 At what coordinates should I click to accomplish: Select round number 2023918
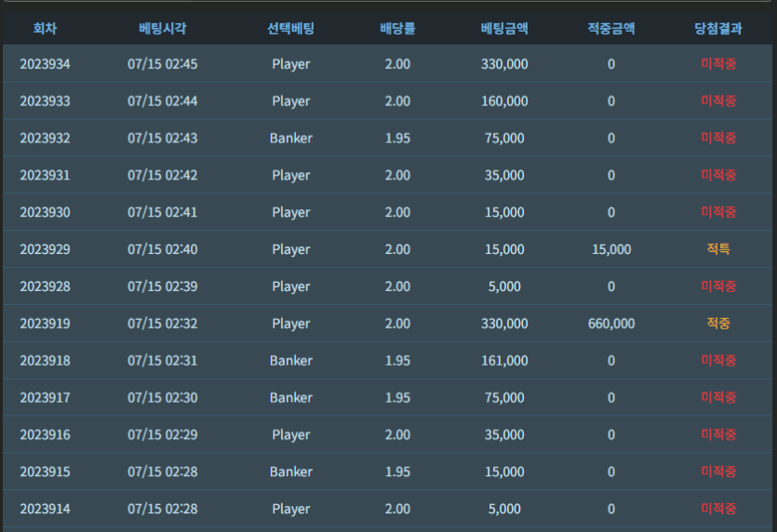click(x=45, y=361)
